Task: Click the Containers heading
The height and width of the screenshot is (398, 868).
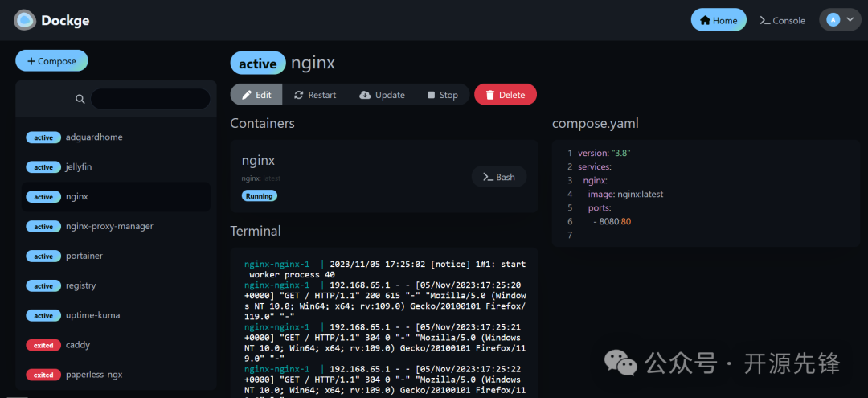Action: tap(262, 124)
